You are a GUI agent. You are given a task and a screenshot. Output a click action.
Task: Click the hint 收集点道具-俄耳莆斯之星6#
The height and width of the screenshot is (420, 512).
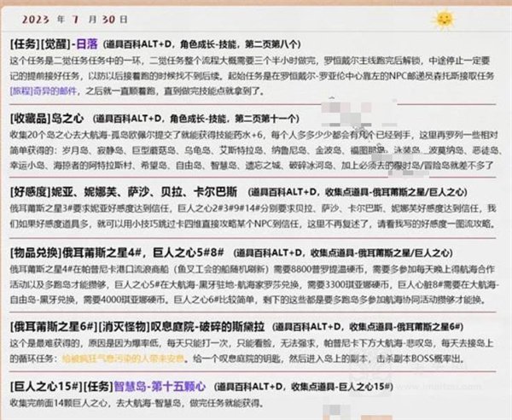[x=406, y=327]
